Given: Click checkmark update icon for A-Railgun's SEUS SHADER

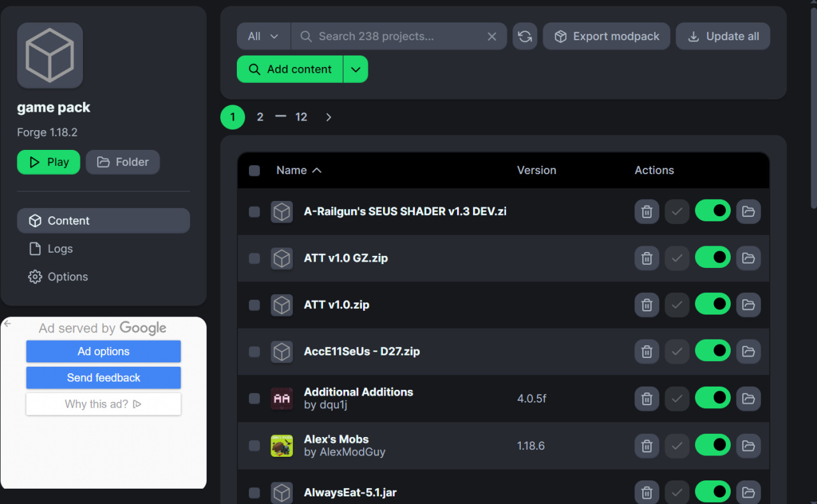Looking at the screenshot, I should [x=677, y=211].
